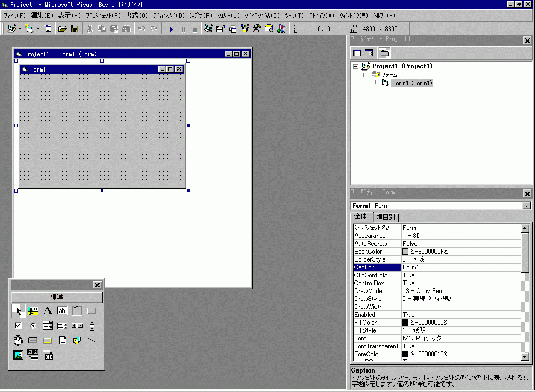Screen dimensions: 535x392
Task: Click the Add Standard EXE Project toolbar icon
Action: click(x=12, y=28)
